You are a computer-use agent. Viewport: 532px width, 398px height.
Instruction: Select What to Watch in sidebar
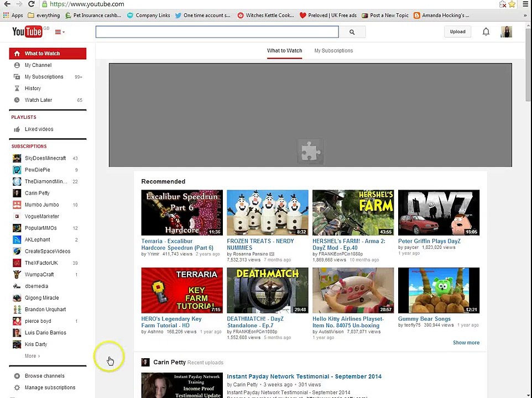coord(48,54)
